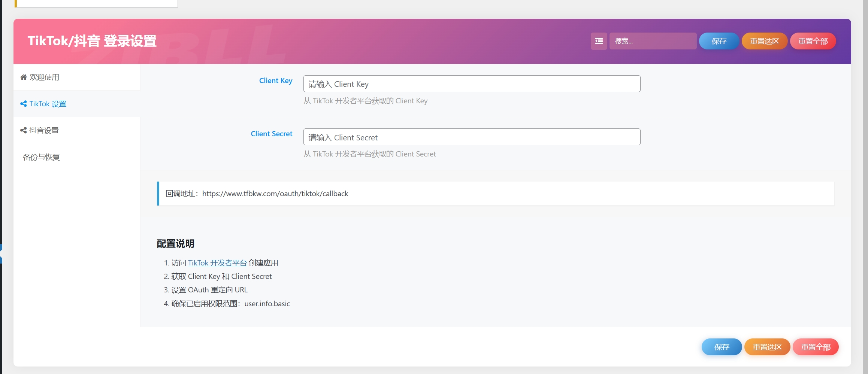This screenshot has height=374, width=868.
Task: Click the step 设置 OAuth 重定向 URL
Action: pyautogui.click(x=209, y=290)
